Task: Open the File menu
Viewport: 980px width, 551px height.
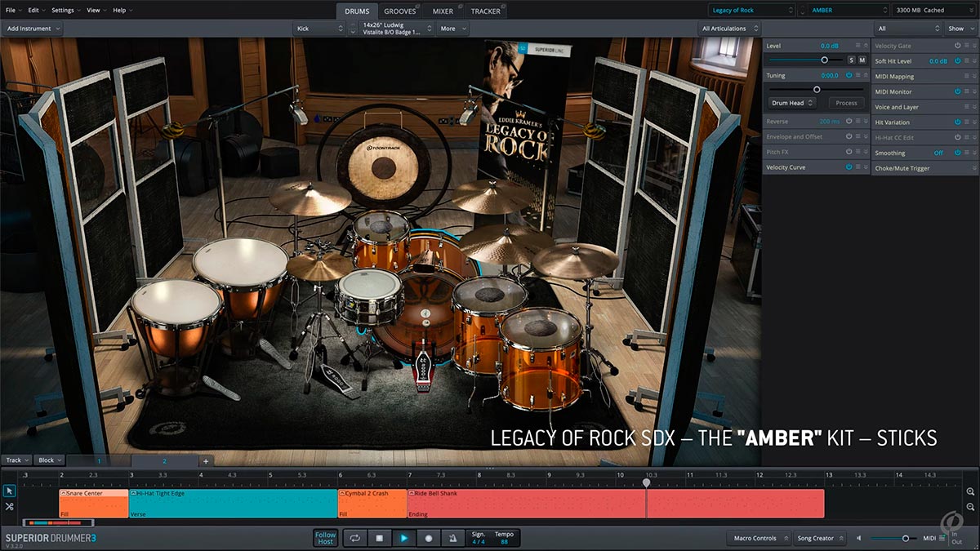Action: [x=14, y=10]
